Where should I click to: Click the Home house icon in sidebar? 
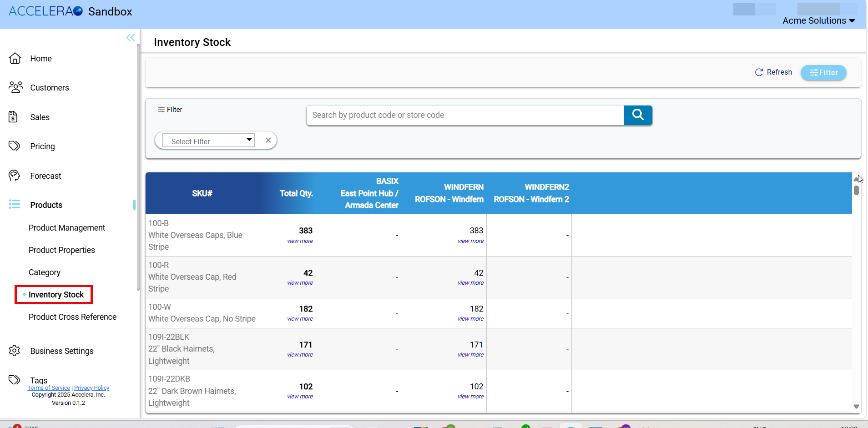[x=15, y=58]
